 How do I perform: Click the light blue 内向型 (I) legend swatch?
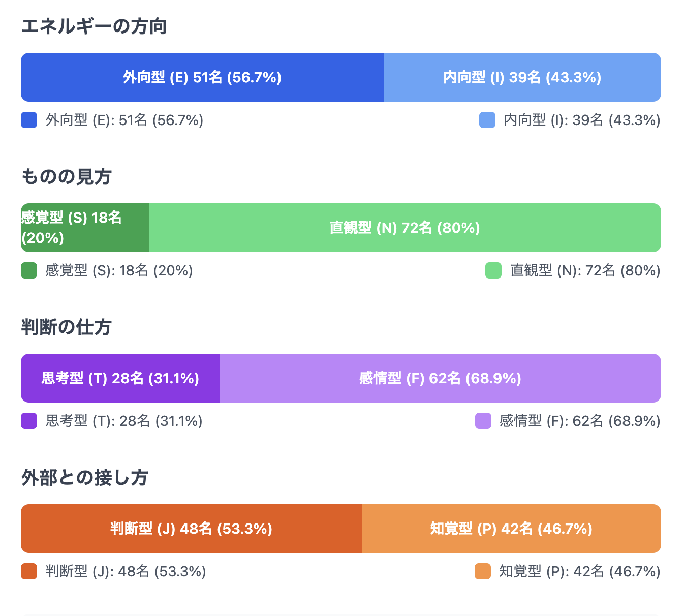click(487, 120)
